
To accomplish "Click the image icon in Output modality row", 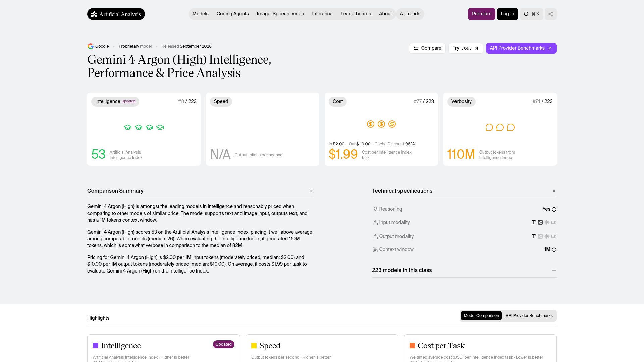I will click(540, 236).
